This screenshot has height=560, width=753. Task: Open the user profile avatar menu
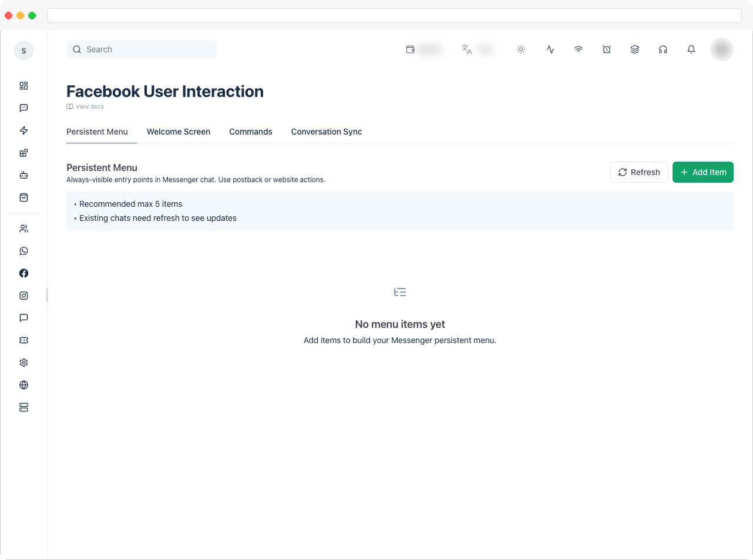[x=722, y=49]
